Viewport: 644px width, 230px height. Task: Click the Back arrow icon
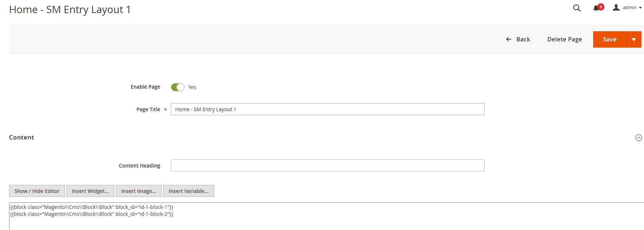click(x=509, y=39)
